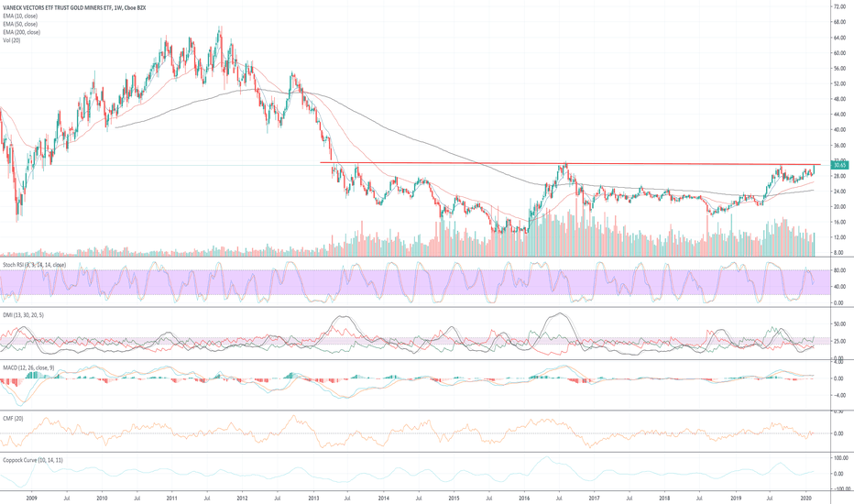The image size is (854, 504).
Task: Click the -4.00 level on MACD scale
Action: [x=839, y=396]
